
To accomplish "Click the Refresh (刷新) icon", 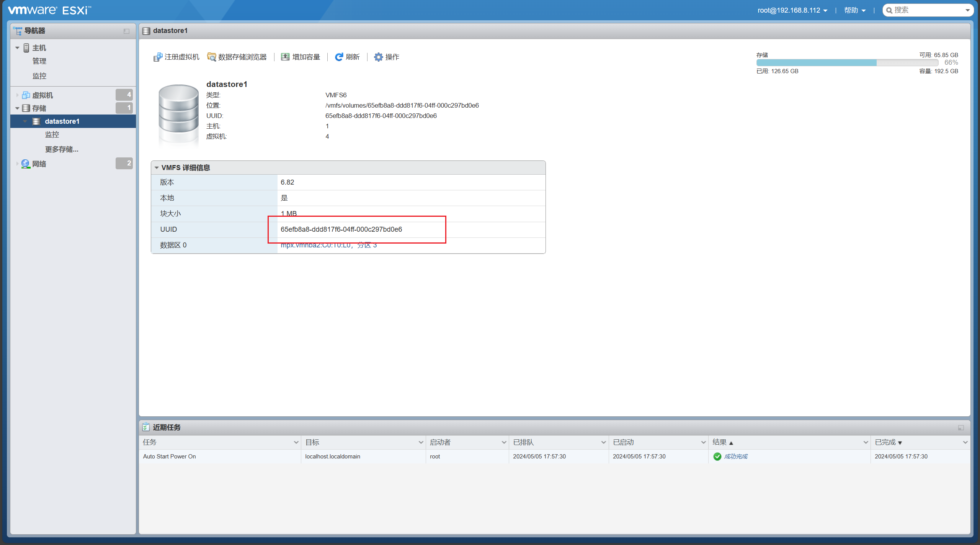I will [x=339, y=57].
